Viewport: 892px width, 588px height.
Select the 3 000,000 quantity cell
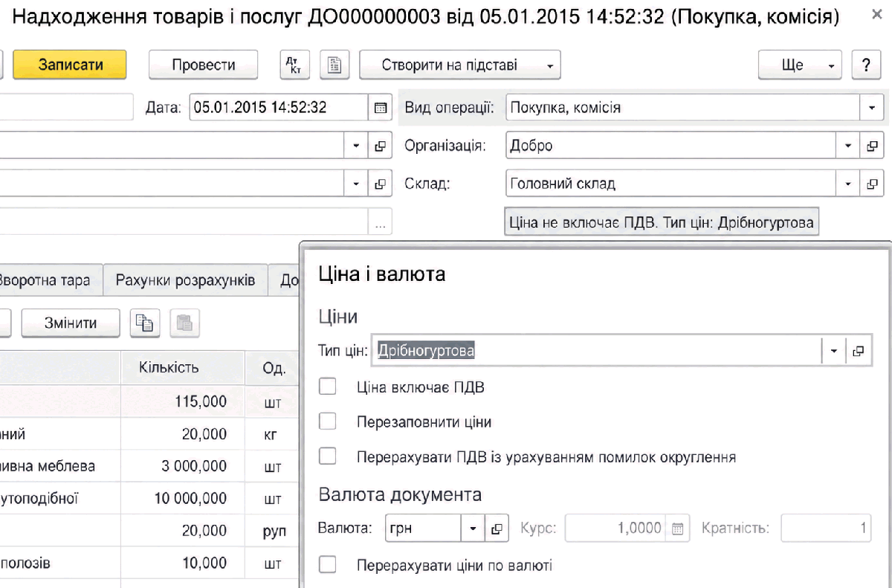(182, 467)
